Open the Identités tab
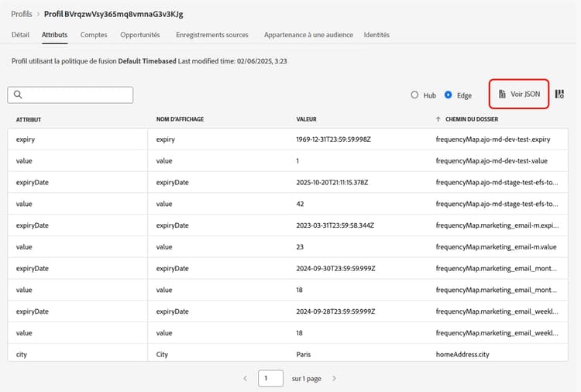This screenshot has height=392, width=581. [x=376, y=35]
